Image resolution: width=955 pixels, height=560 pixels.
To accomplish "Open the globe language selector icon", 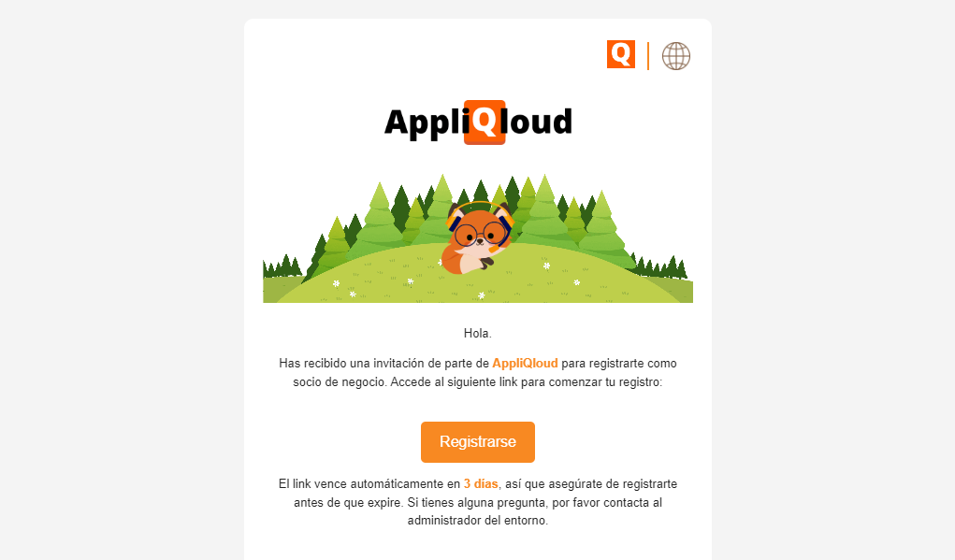I will 676,56.
